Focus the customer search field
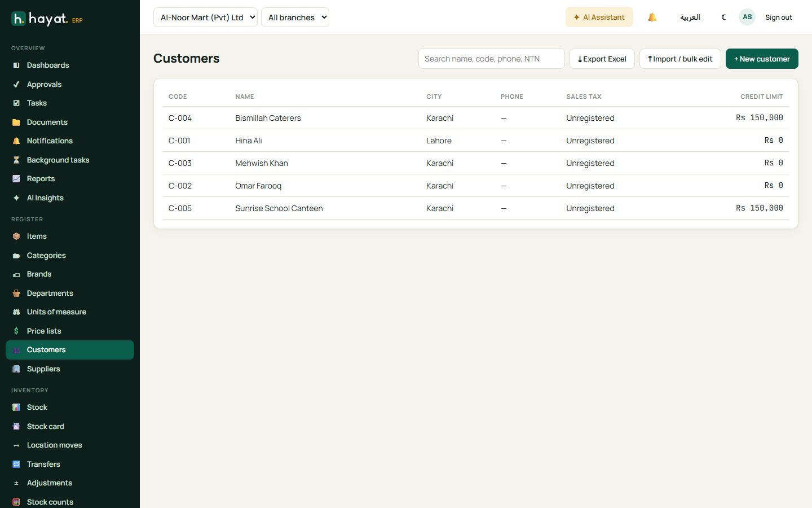The height and width of the screenshot is (508, 812). (492, 59)
